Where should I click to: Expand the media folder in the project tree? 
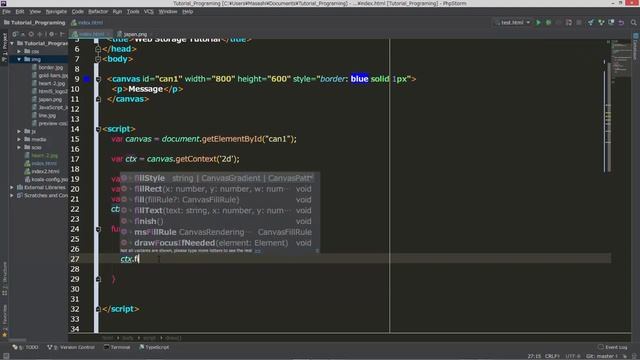[19, 139]
